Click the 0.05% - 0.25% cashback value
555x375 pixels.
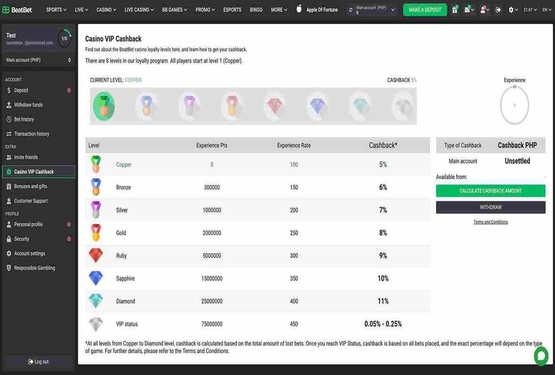[383, 324]
